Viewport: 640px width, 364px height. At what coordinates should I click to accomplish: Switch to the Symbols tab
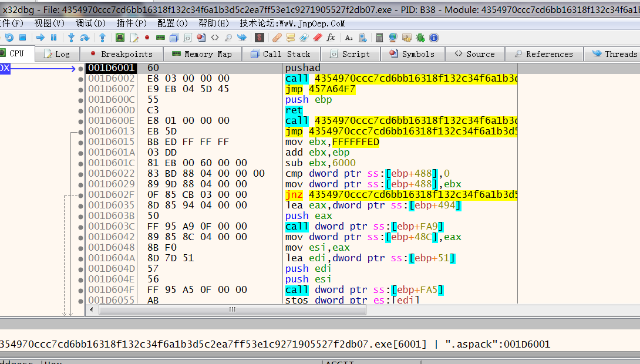tap(413, 54)
